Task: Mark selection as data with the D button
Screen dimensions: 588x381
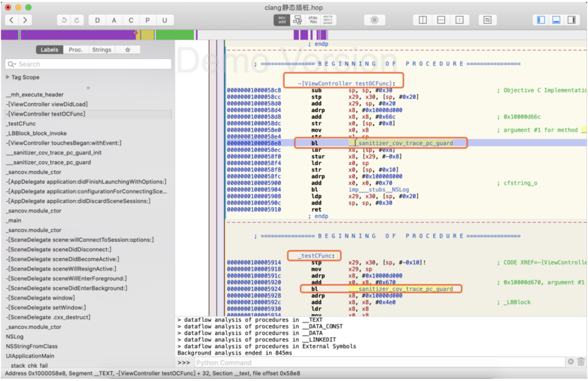Action: 97,20
